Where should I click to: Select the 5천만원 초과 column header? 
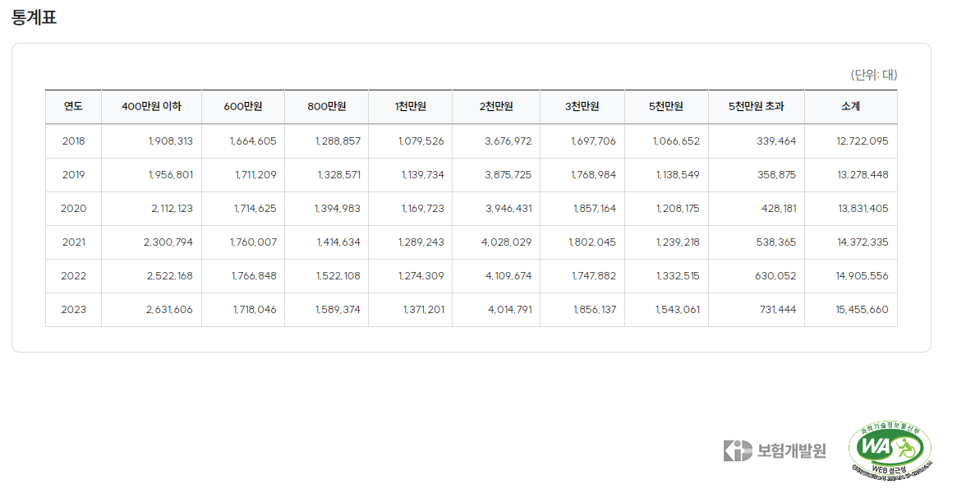pyautogui.click(x=757, y=106)
